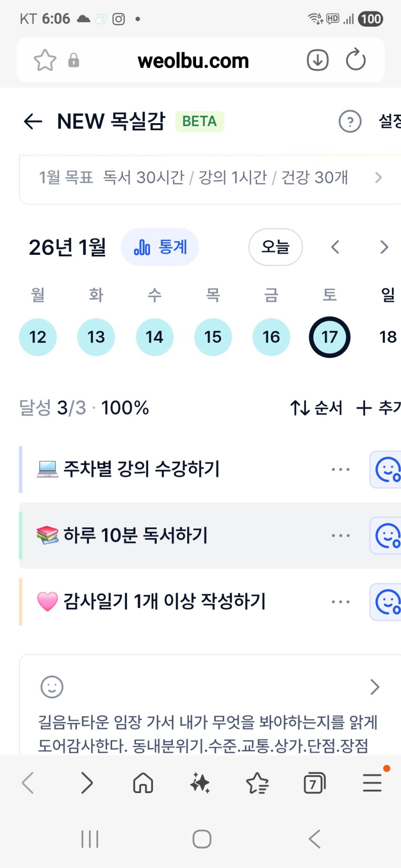Screen dimensions: 401x868
Task: Click the 순서 reorder button
Action: (316, 408)
